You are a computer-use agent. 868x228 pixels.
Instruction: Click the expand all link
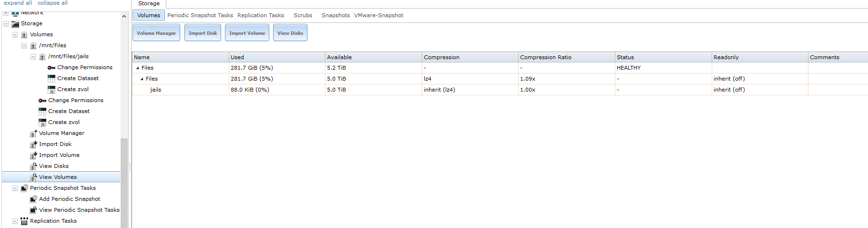tap(18, 3)
